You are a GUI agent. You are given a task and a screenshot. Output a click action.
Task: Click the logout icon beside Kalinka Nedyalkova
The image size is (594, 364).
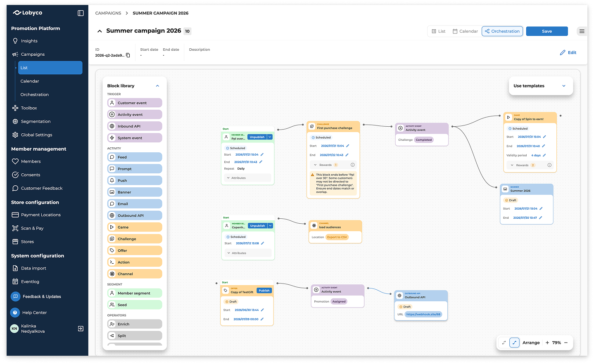pyautogui.click(x=81, y=329)
